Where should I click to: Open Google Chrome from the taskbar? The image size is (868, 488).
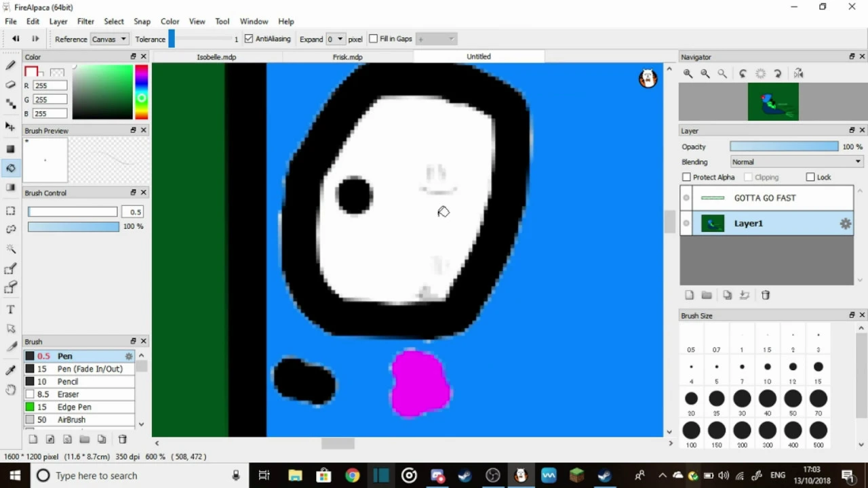(352, 476)
